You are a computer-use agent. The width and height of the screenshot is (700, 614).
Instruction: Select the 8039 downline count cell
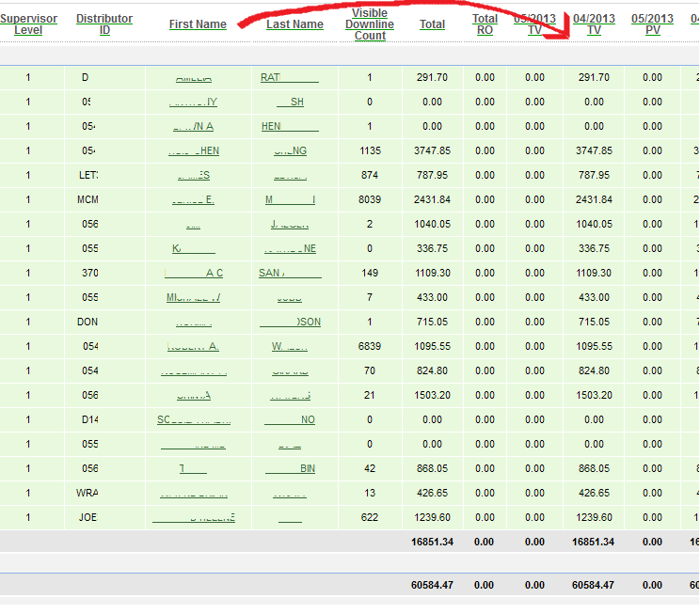pos(370,199)
